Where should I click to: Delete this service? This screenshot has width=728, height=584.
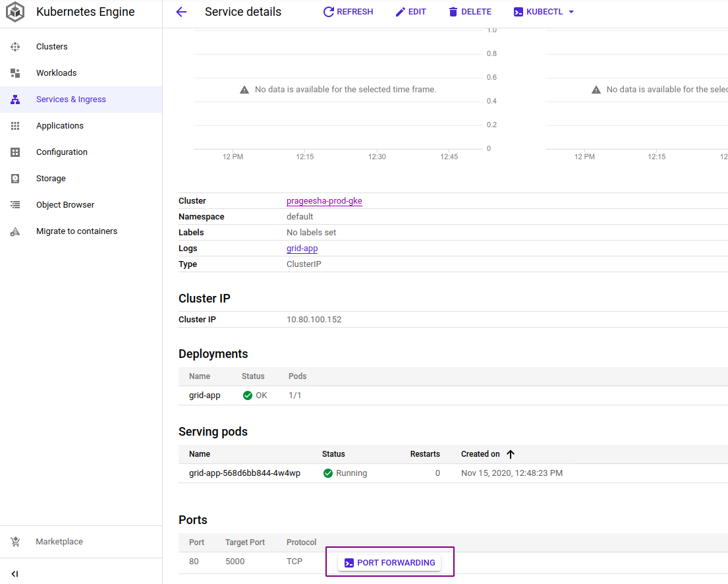pyautogui.click(x=470, y=12)
